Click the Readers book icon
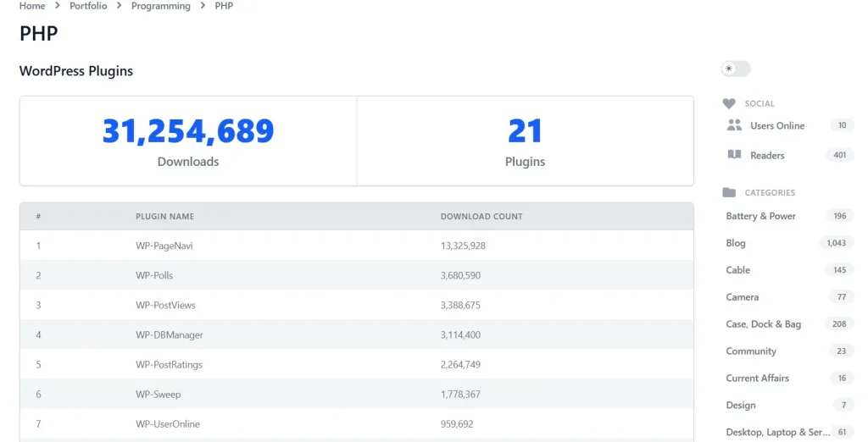The image size is (868, 442). tap(734, 155)
